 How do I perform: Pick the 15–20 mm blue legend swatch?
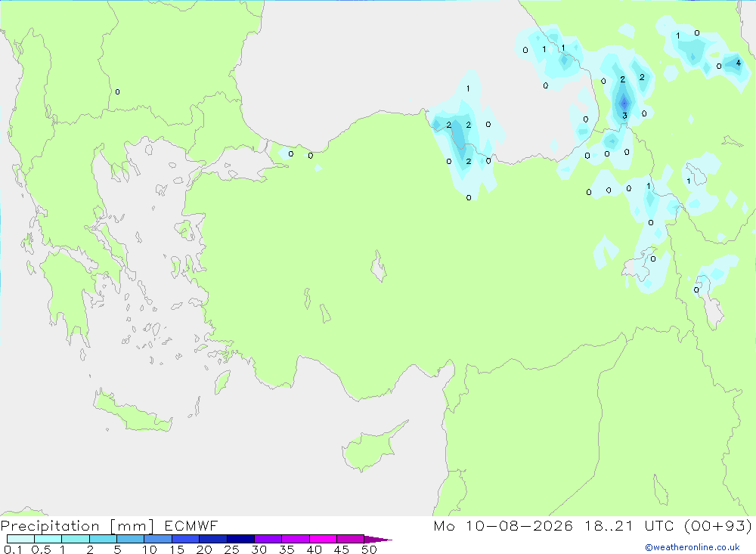[x=186, y=539]
